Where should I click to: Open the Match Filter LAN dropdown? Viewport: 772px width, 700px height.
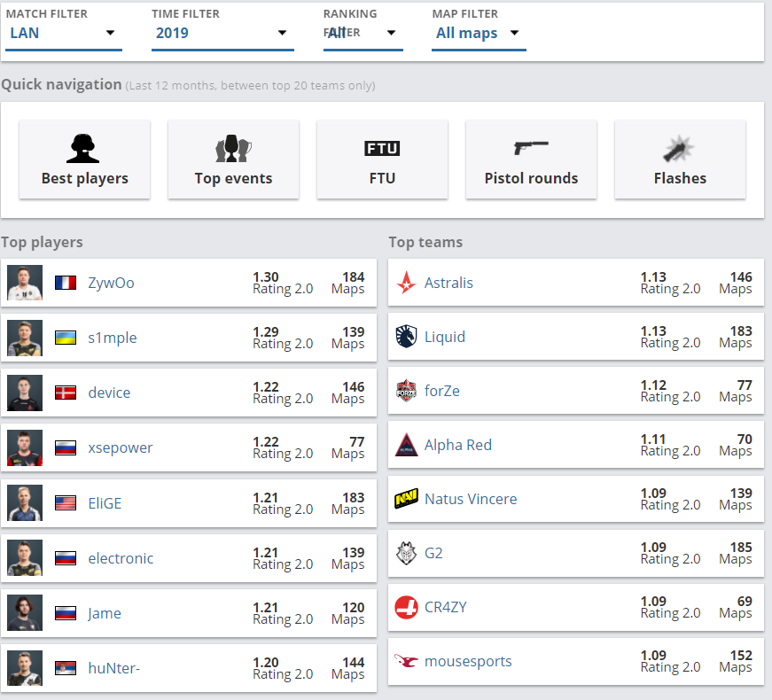[63, 34]
